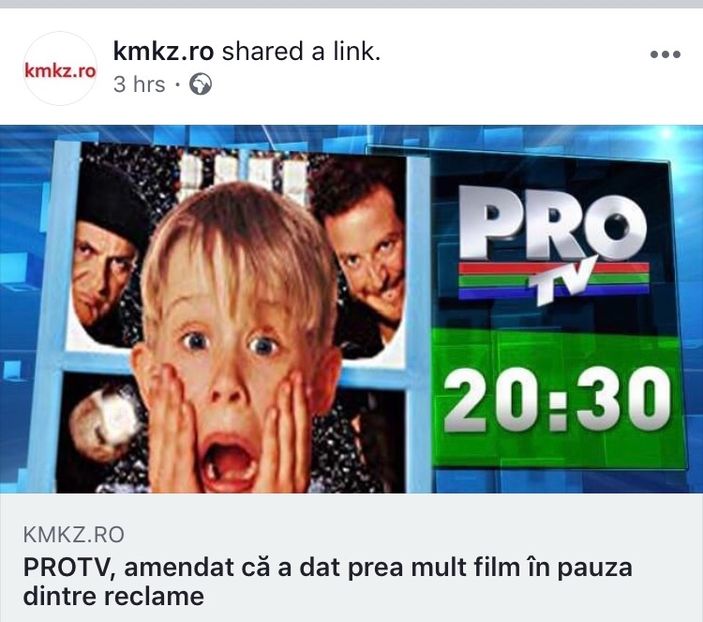Click the green 20:30 time box
Screen dimensions: 703x622
557,398
